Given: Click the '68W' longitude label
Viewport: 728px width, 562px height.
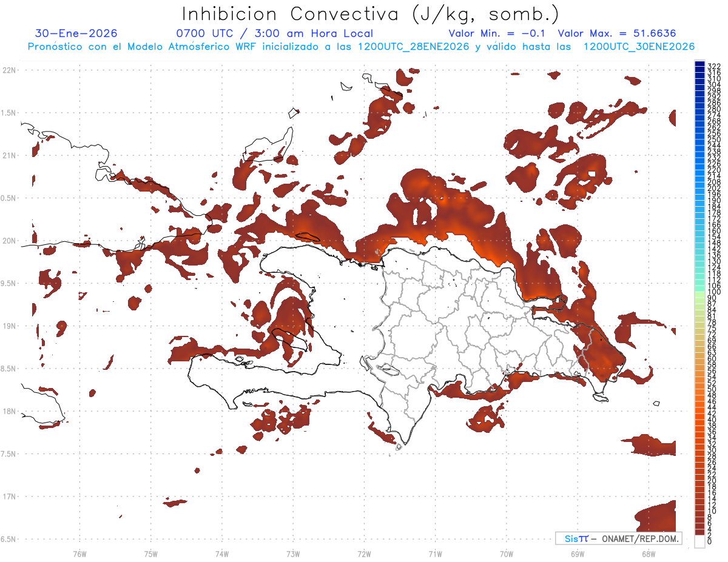Looking at the screenshot, I should point(648,554).
